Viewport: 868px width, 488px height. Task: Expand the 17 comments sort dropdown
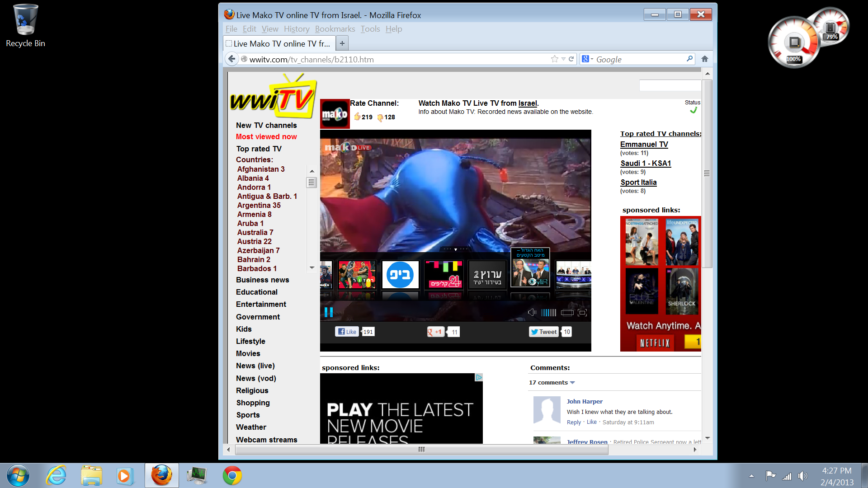click(552, 382)
